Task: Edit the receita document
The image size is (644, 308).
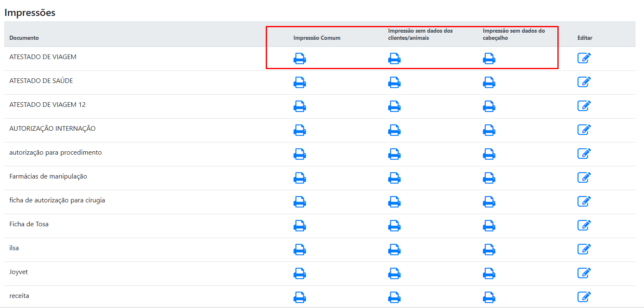Action: 584,297
